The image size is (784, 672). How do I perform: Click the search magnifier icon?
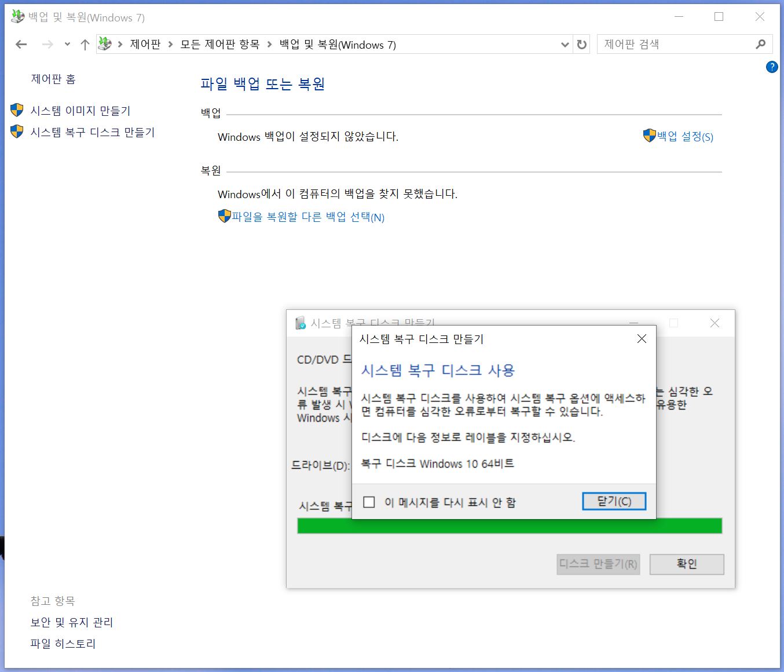tap(761, 44)
